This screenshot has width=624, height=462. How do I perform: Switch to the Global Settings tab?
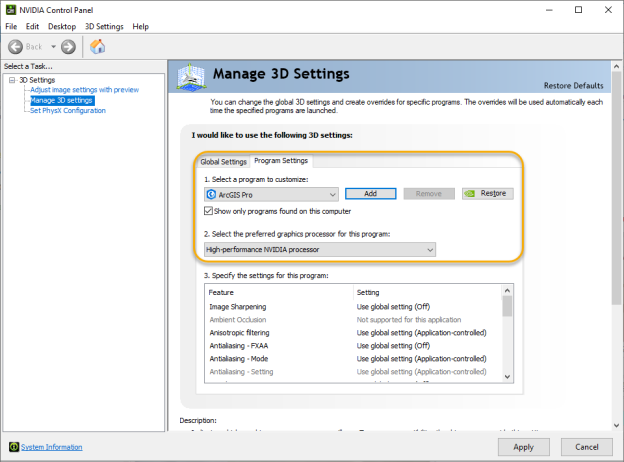223,161
